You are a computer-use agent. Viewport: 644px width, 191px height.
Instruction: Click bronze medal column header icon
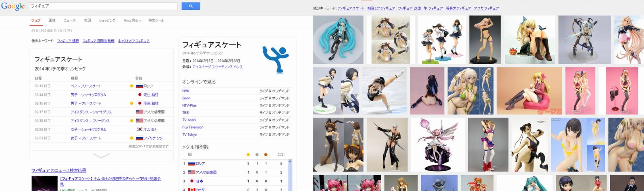(x=266, y=154)
